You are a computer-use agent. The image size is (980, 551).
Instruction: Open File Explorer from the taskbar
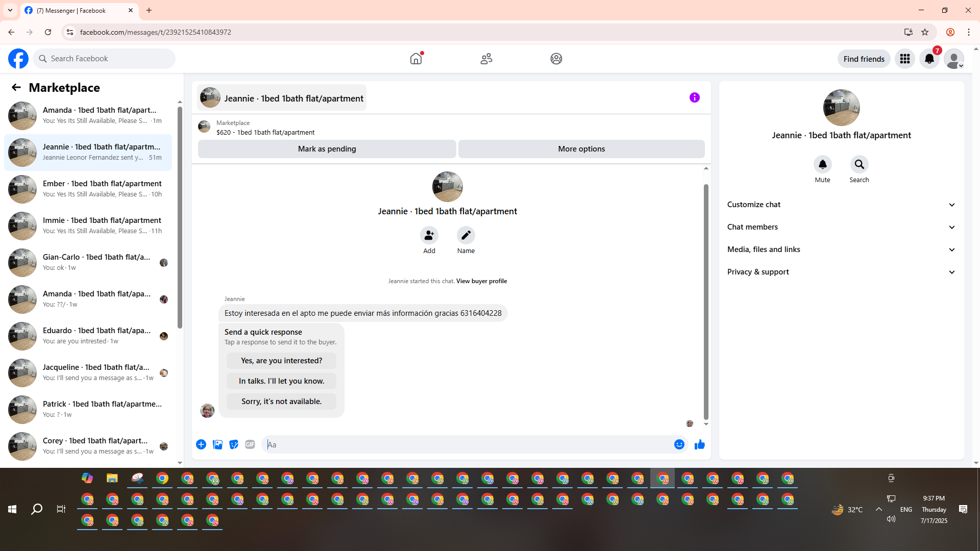(112, 478)
